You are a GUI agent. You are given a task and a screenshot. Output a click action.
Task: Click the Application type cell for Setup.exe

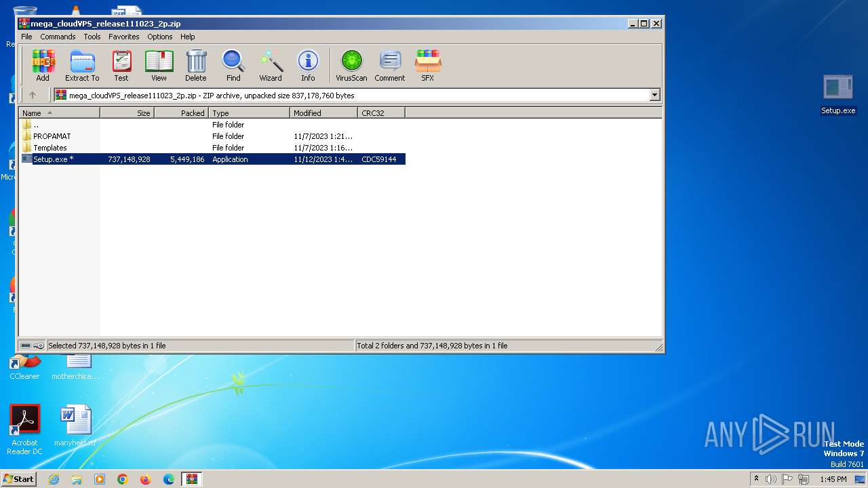pyautogui.click(x=230, y=159)
